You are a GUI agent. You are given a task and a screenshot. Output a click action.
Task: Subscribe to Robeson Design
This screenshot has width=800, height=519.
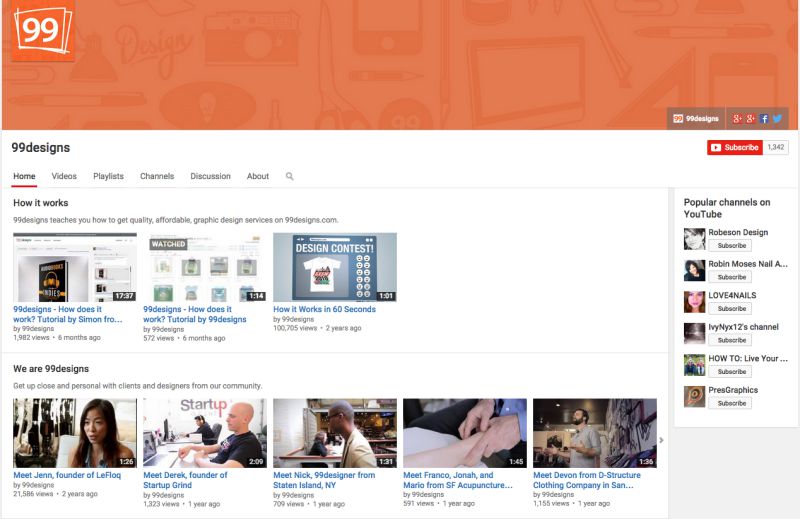point(731,245)
